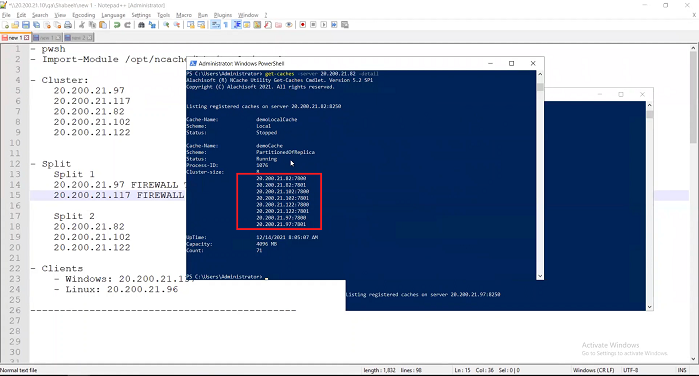Screen dimensions: 699x376
Task: Open the Settings menu
Action: point(141,15)
